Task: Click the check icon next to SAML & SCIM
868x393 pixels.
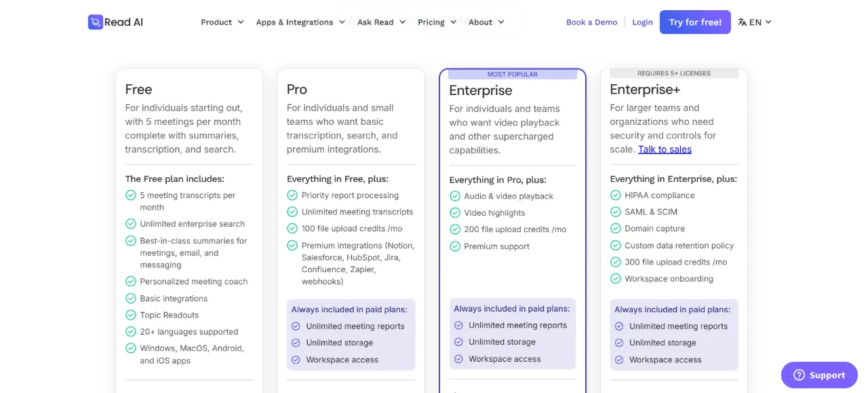Action: tap(616, 212)
